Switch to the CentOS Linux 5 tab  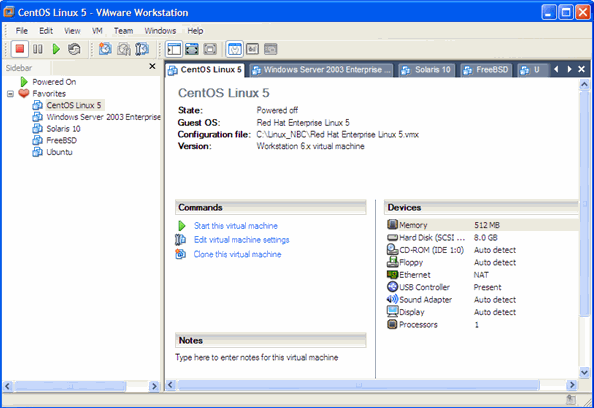[x=205, y=70]
